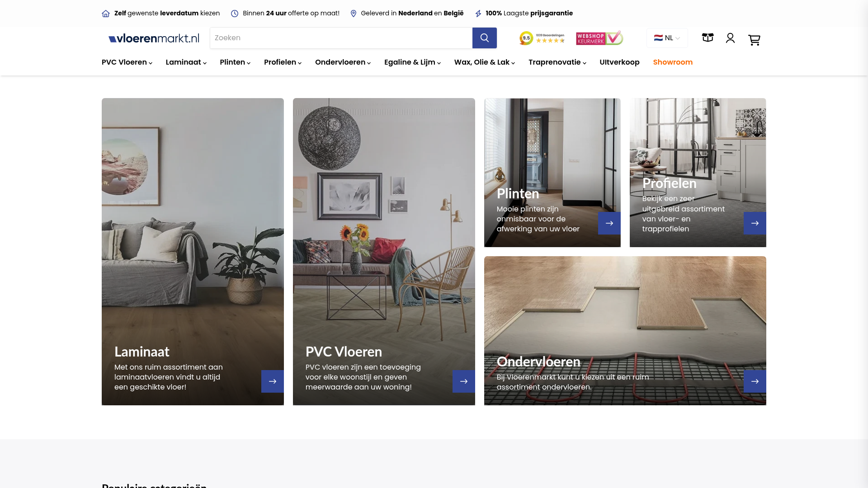Click the vloerenmarkt.nl logo
Image resolution: width=868 pixels, height=488 pixels.
tap(154, 38)
